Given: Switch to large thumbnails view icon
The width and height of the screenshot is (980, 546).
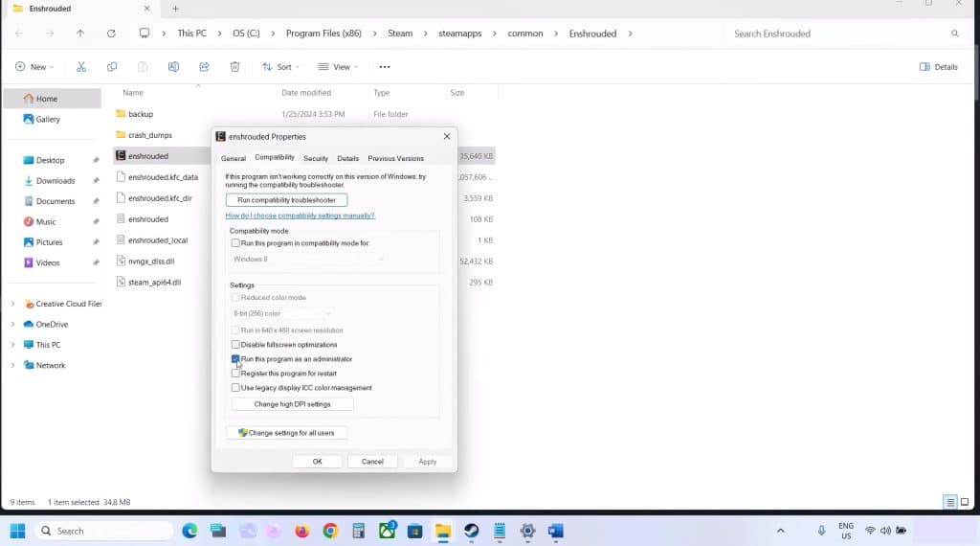Looking at the screenshot, I should coord(965,502).
